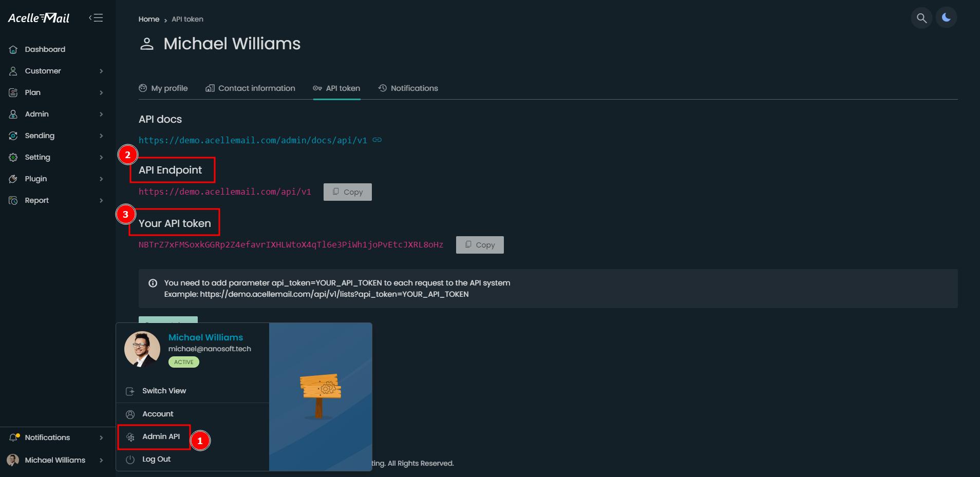
Task: Expand the Plan sidebar chevron
Action: pos(101,93)
